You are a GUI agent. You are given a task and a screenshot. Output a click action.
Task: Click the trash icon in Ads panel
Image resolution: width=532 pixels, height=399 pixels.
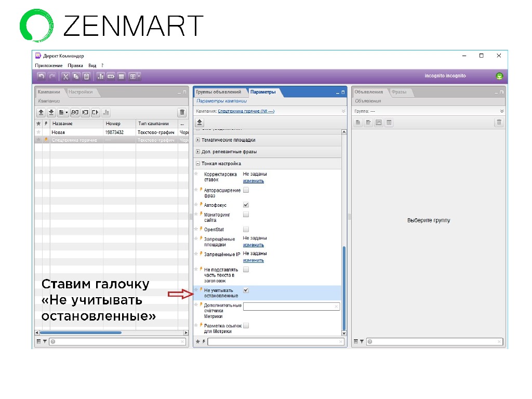click(499, 123)
